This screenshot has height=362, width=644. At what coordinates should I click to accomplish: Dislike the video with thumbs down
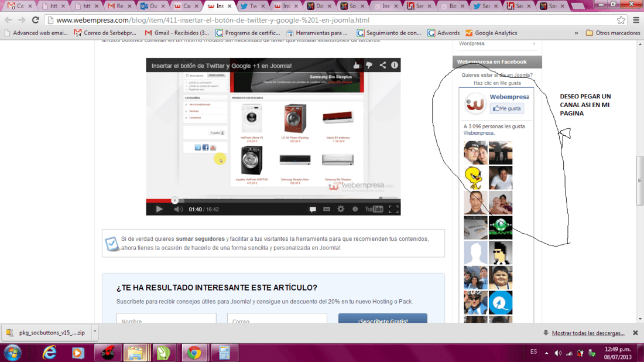pos(369,65)
